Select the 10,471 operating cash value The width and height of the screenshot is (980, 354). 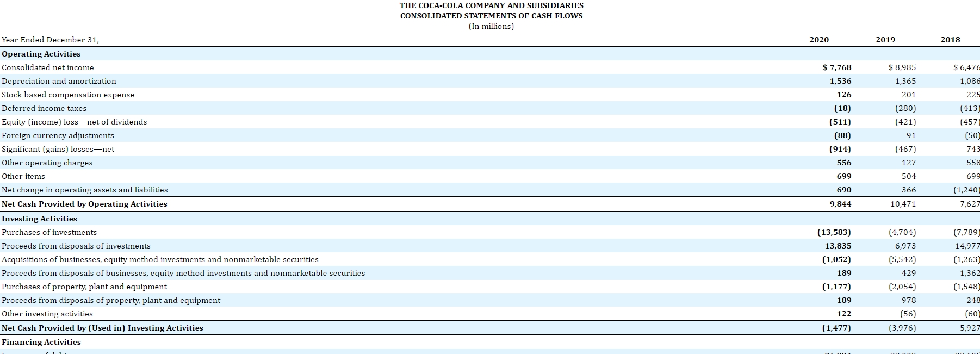tap(903, 204)
